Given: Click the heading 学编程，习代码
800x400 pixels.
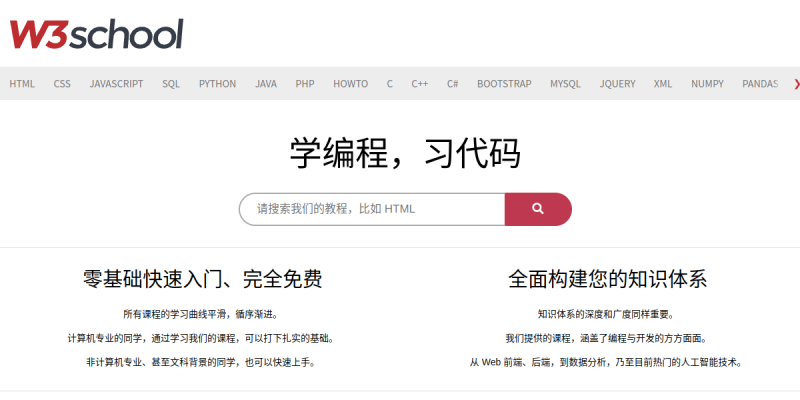Looking at the screenshot, I should (x=405, y=153).
